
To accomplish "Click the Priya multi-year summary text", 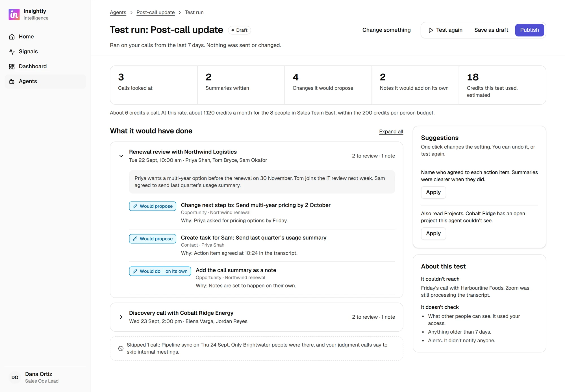I will point(262,182).
